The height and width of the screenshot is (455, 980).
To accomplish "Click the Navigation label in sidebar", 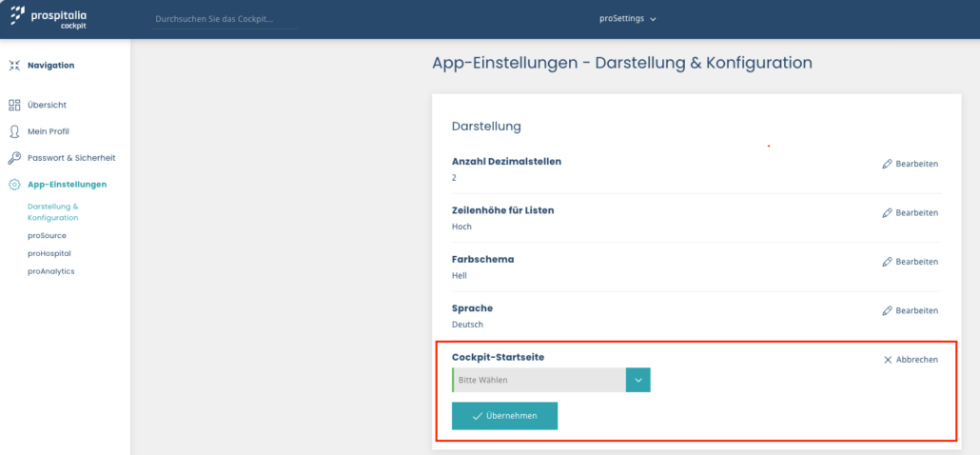I will point(50,65).
